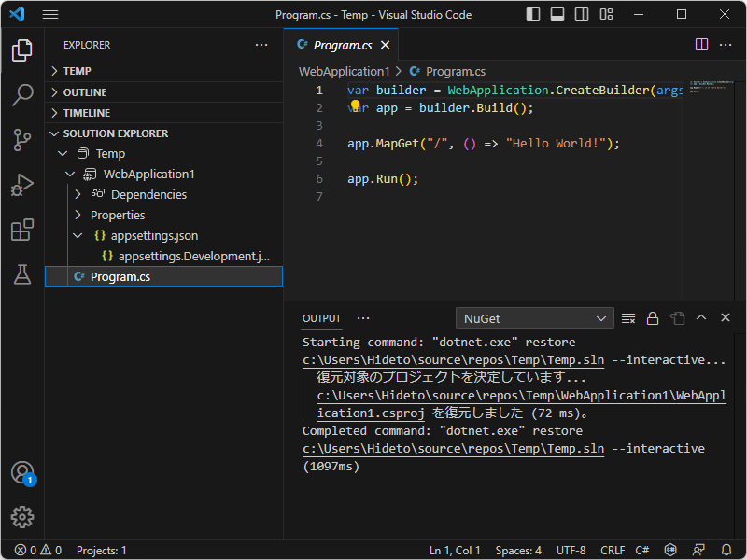Click the Spaces: 4 indentation indicator
Viewport: 747px width, 560px height.
point(518,551)
